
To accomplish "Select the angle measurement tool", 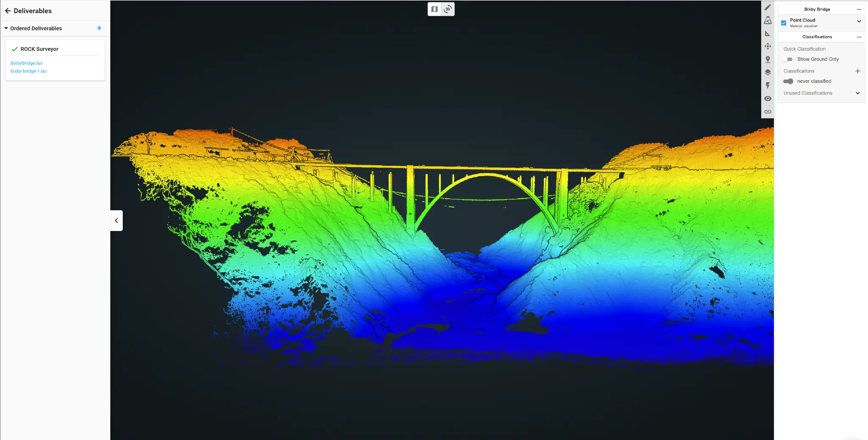I will (768, 33).
